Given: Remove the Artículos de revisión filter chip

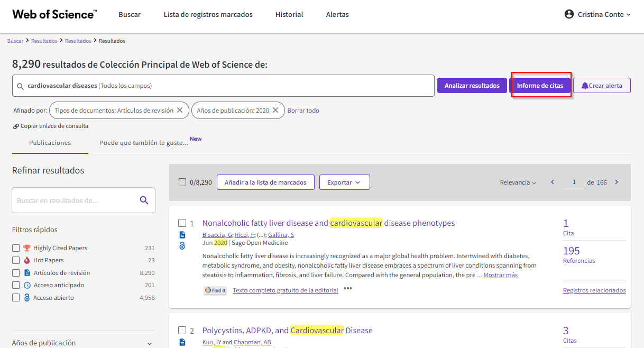Looking at the screenshot, I should tap(180, 111).
